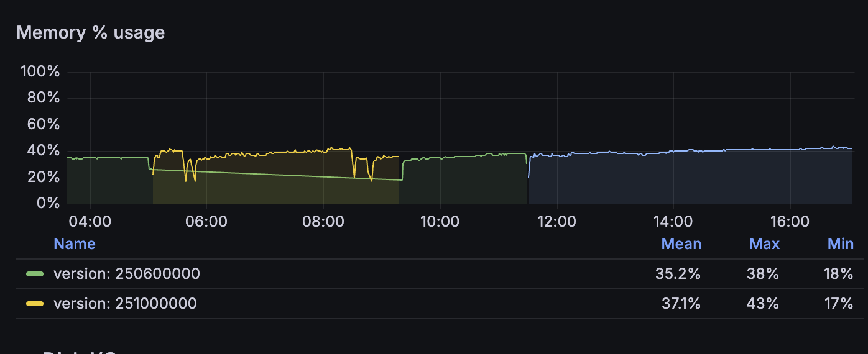This screenshot has height=354, width=868.
Task: Sort the legend by the Min column
Action: tap(840, 244)
